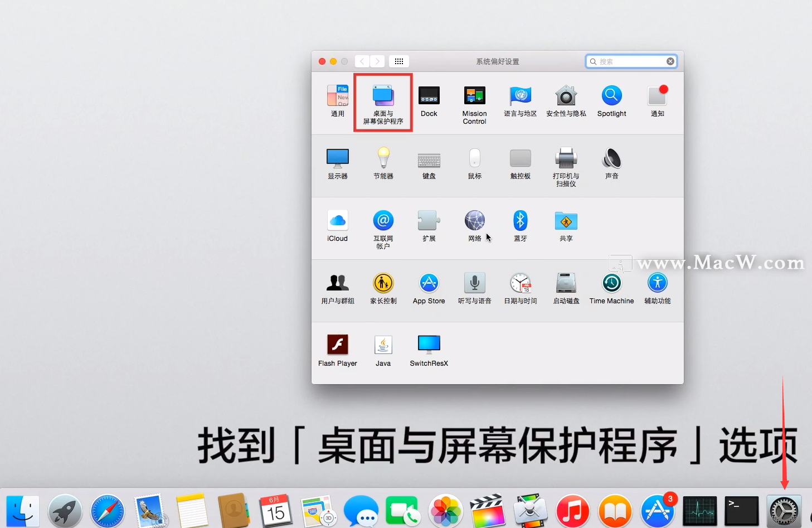
Task: Open 打印机与扫描仪 preferences
Action: click(566, 166)
